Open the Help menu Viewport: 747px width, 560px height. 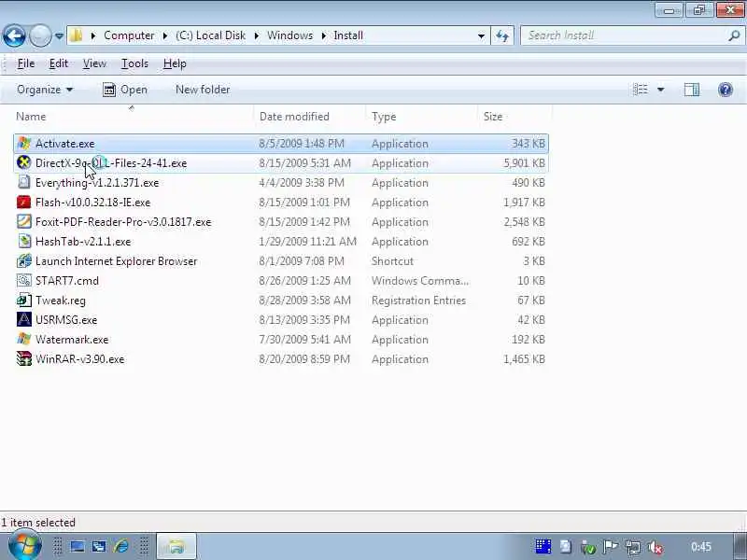click(175, 63)
